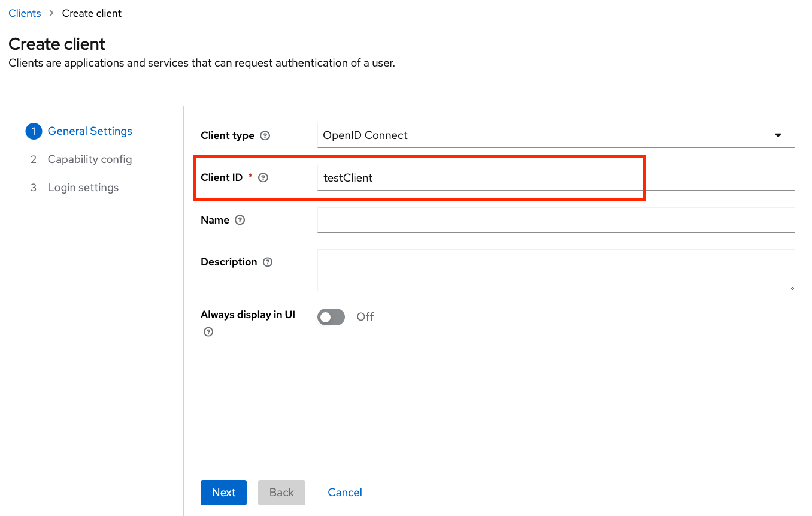This screenshot has width=812, height=516.
Task: Show help for the Description field
Action: [268, 262]
